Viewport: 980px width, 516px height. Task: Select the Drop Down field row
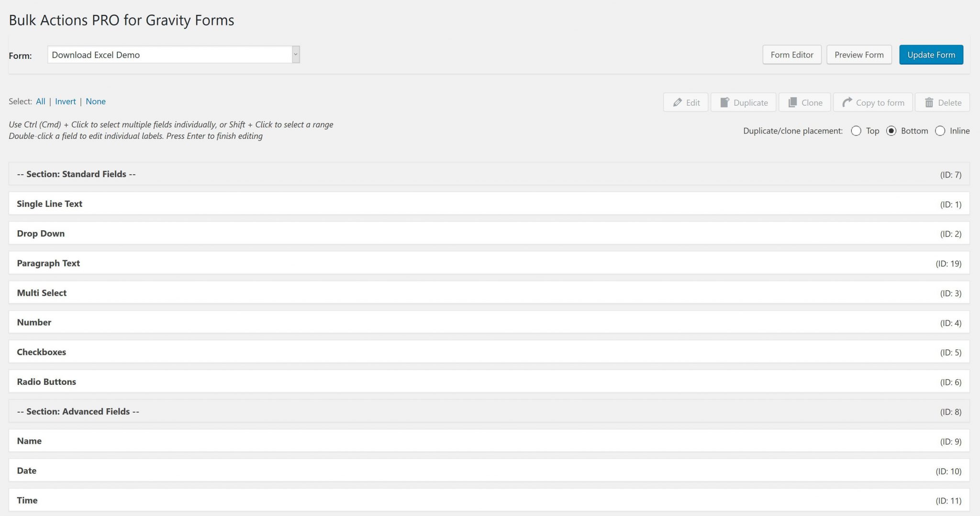pyautogui.click(x=489, y=234)
